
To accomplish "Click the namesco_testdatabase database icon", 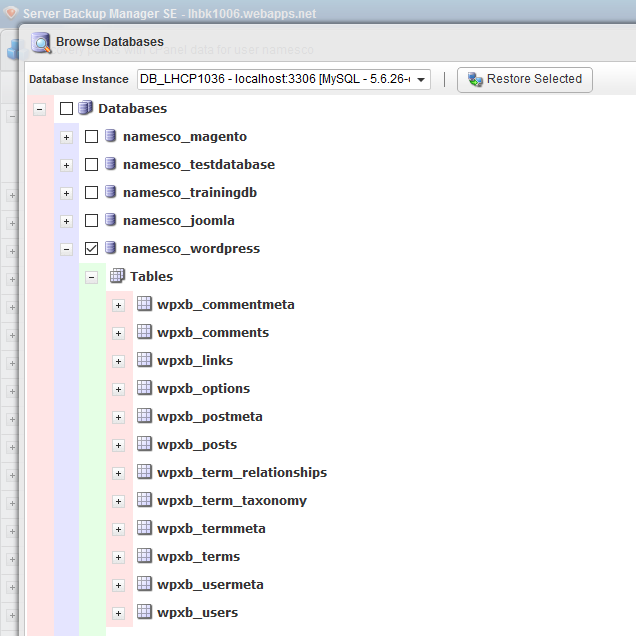I will pos(110,164).
